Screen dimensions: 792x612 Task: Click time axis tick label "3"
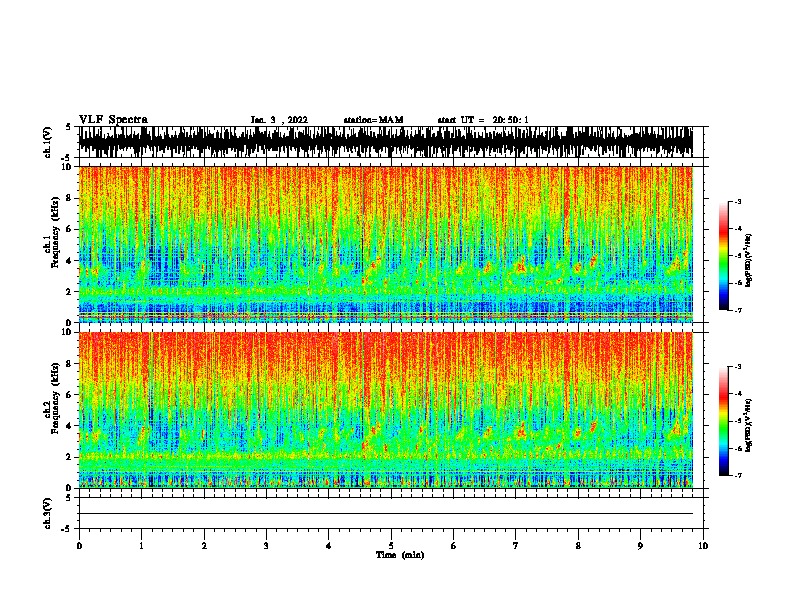(x=266, y=546)
